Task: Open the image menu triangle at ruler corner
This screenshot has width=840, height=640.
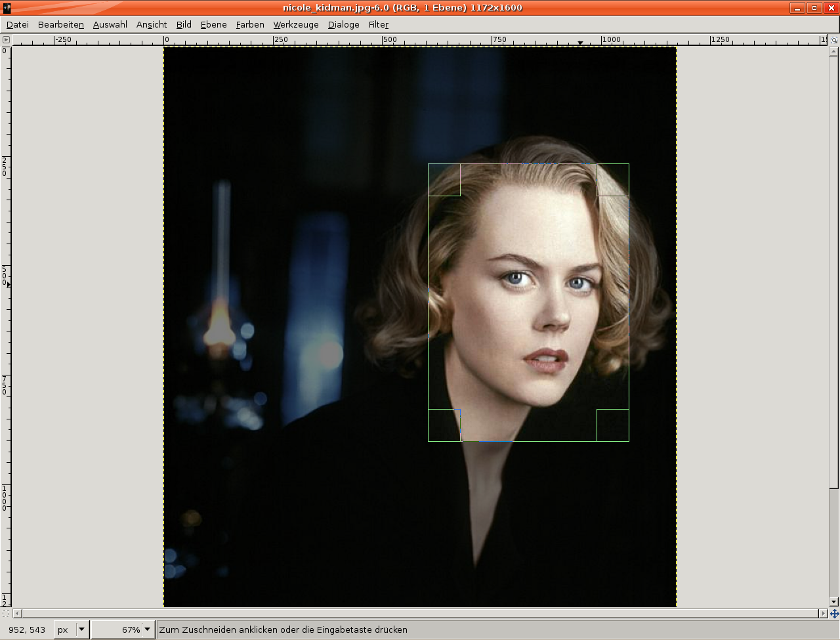Action: click(6, 40)
